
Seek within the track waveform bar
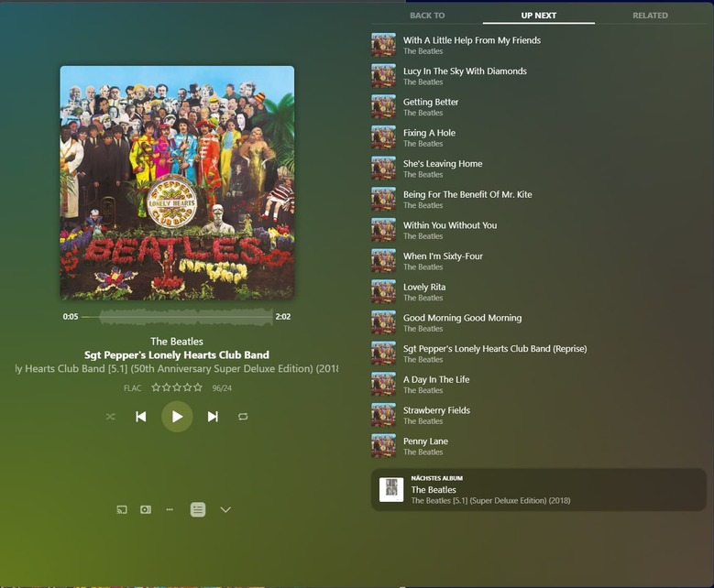(177, 317)
